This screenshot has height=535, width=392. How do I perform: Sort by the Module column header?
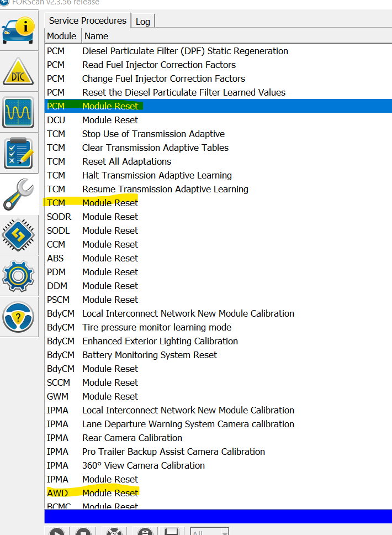[x=62, y=36]
